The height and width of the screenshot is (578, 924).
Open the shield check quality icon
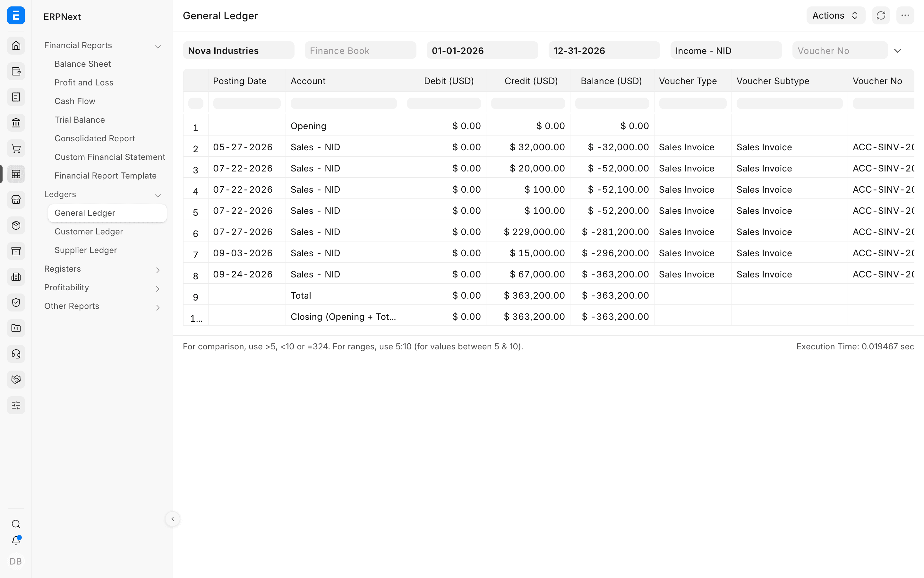(x=16, y=302)
